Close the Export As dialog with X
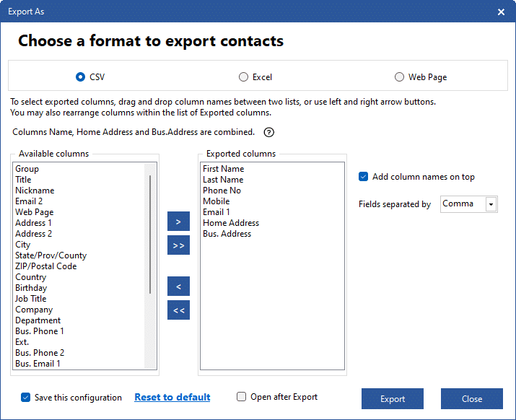This screenshot has height=420, width=516. [501, 12]
